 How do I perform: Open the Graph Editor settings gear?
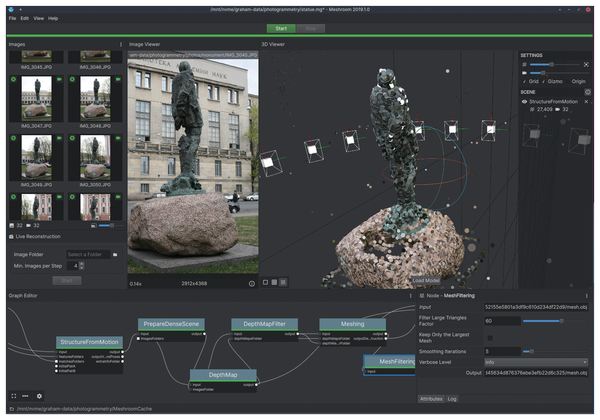tap(39, 396)
